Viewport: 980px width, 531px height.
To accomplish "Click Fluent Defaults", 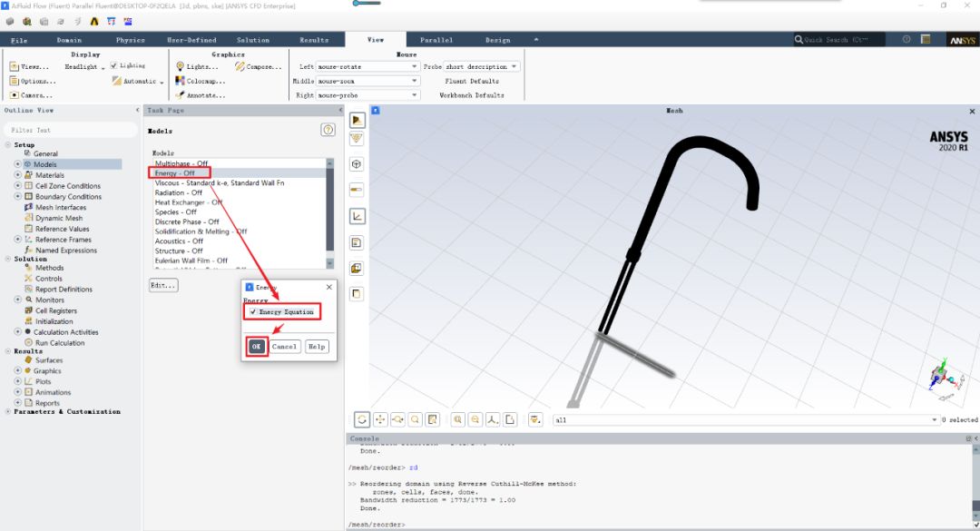I will [x=472, y=82].
